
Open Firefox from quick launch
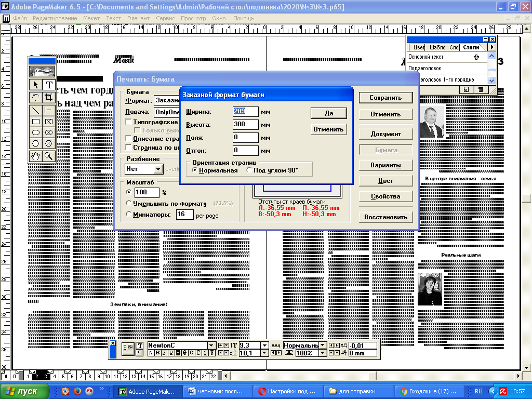(77, 391)
